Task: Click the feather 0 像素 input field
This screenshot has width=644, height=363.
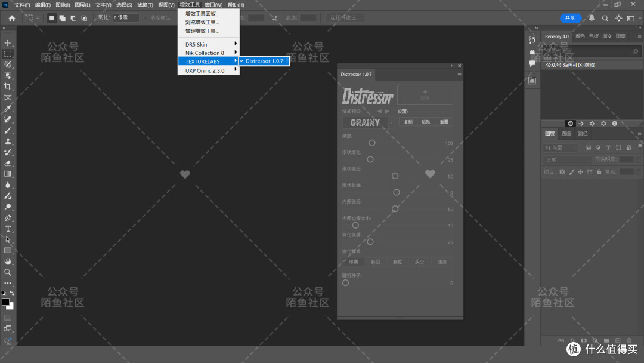Action: pos(126,18)
